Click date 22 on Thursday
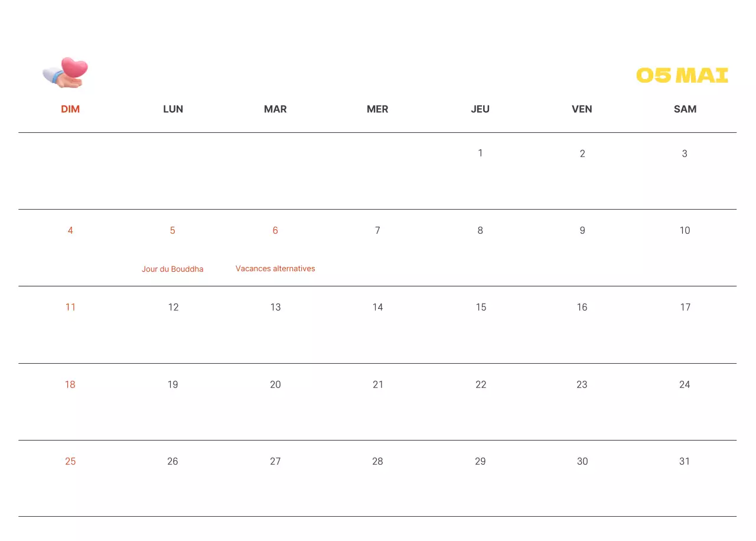Viewport: 756px width, 541px height. click(481, 384)
